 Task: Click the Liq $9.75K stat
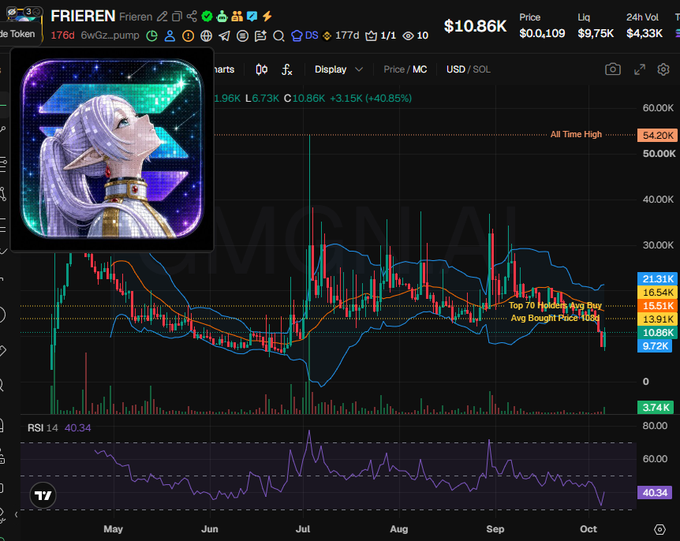click(x=595, y=26)
